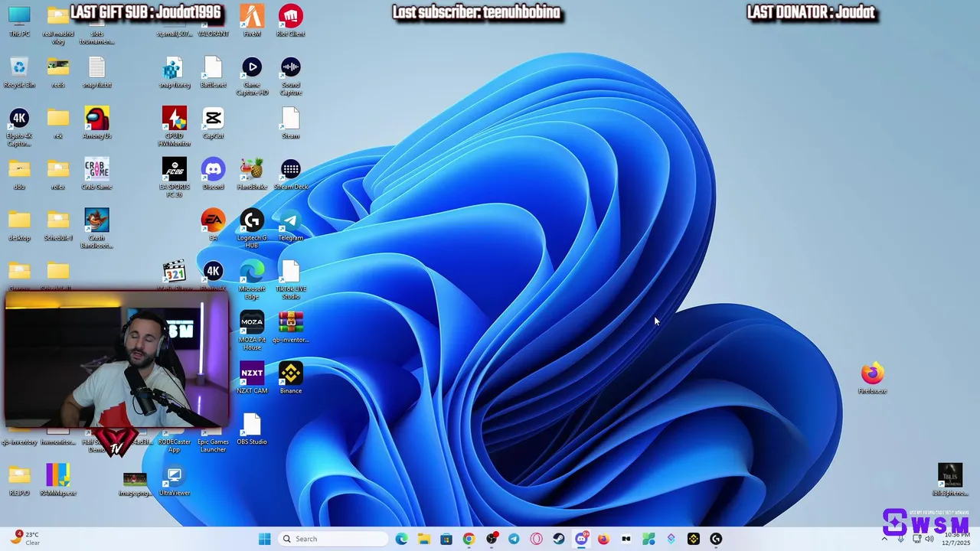Screen dimensions: 980x551
Task: Open Discord from the taskbar
Action: [x=581, y=539]
